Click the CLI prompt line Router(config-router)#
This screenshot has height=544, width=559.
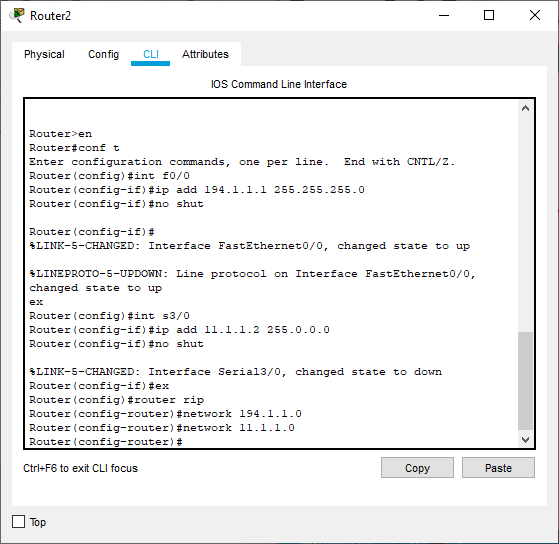(x=106, y=442)
